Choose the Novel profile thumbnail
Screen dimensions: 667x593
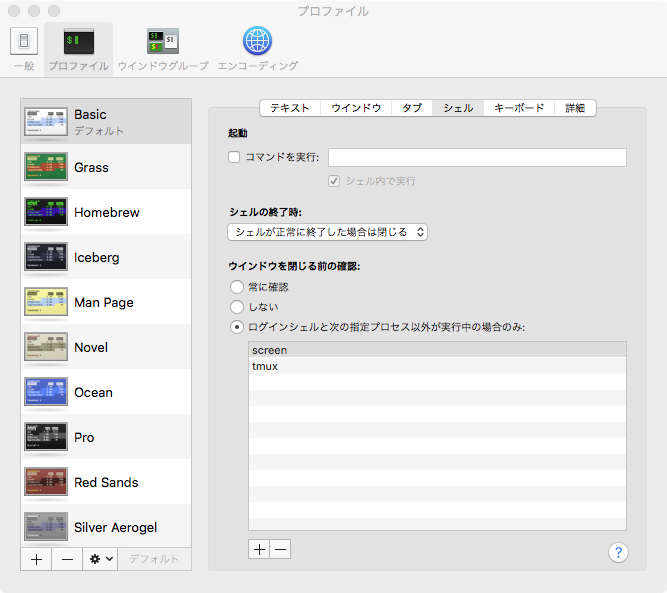[x=46, y=347]
